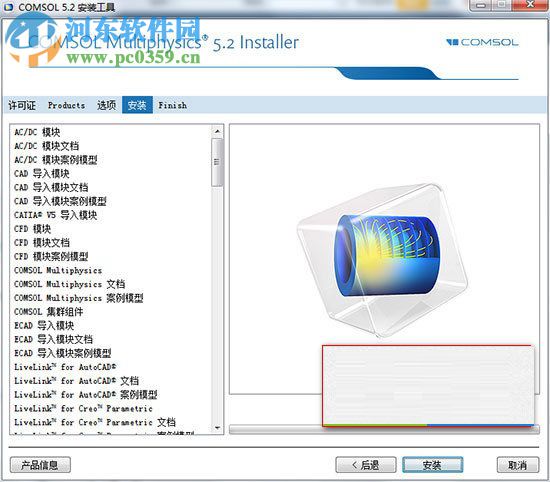Select the 安装 tab
Viewport: 550px width, 482px height.
pyautogui.click(x=137, y=105)
